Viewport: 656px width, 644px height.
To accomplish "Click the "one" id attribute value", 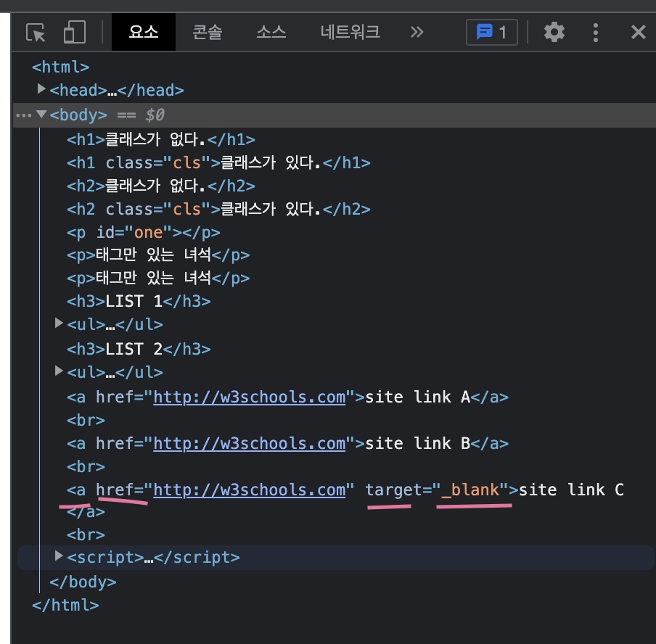I will [x=148, y=233].
